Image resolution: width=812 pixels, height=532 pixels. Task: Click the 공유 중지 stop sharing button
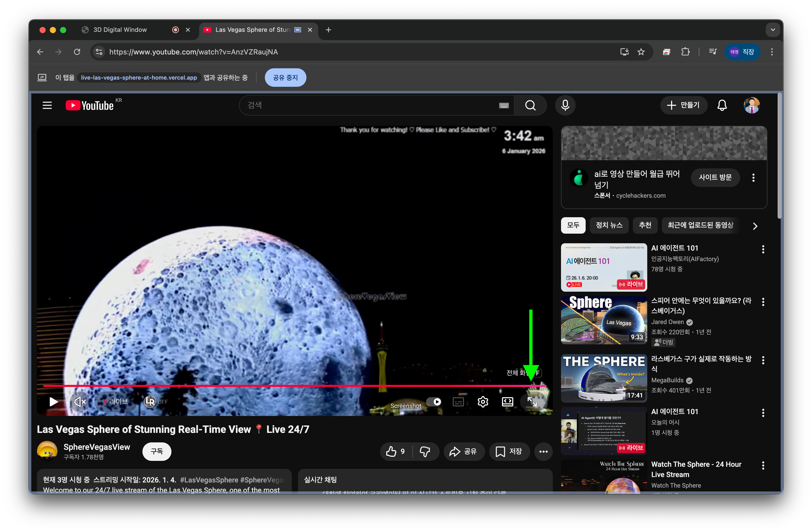(285, 78)
